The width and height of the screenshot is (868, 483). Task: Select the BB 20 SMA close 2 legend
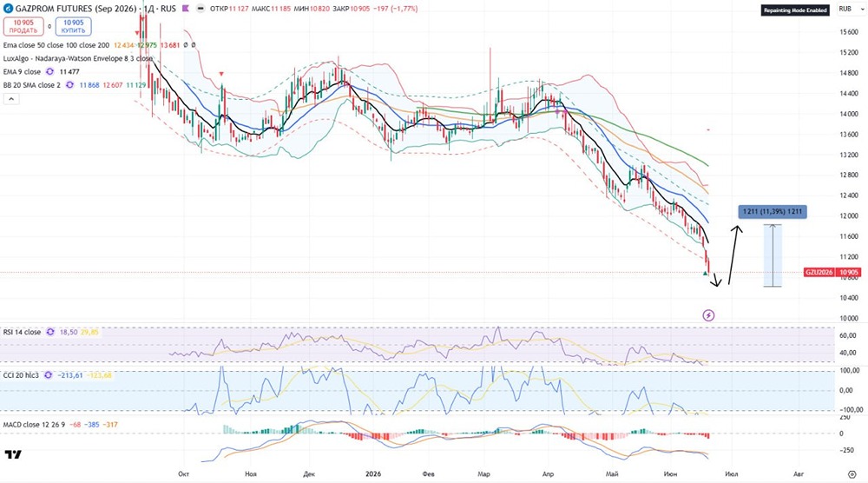point(31,85)
